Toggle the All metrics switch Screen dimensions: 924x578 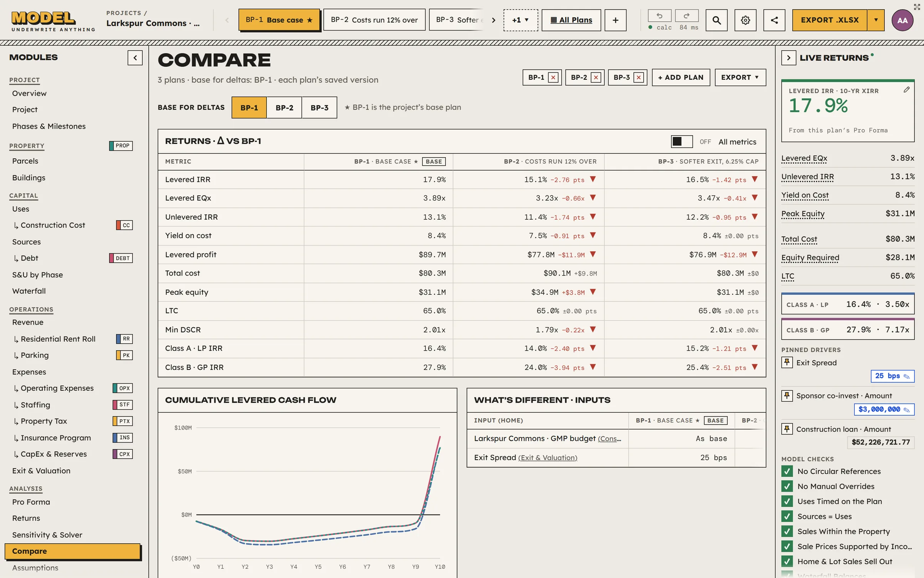pyautogui.click(x=682, y=142)
